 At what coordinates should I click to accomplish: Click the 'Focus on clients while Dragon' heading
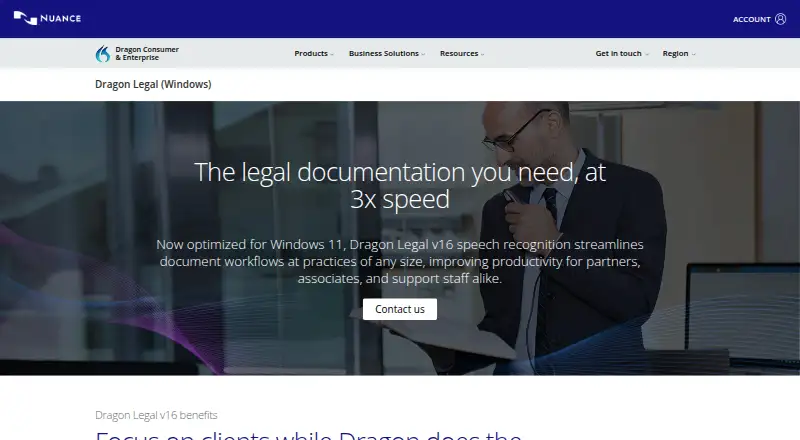point(308,435)
